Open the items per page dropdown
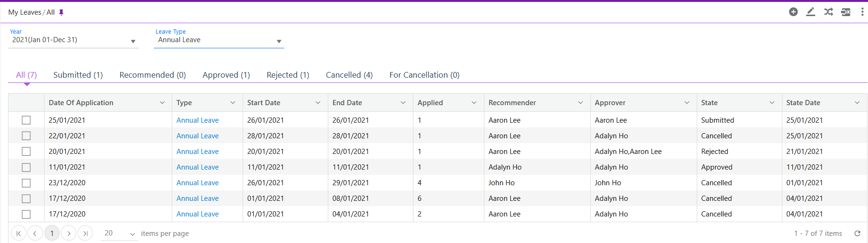Image resolution: width=868 pixels, height=243 pixels. [132, 234]
